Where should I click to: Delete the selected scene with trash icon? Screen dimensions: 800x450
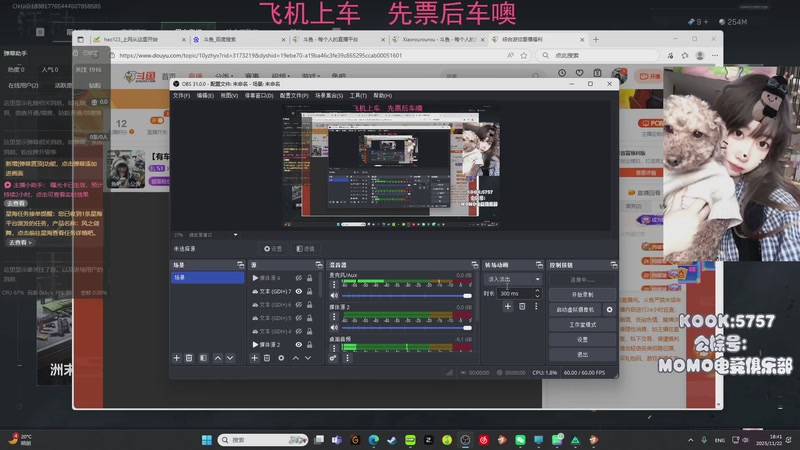point(189,358)
